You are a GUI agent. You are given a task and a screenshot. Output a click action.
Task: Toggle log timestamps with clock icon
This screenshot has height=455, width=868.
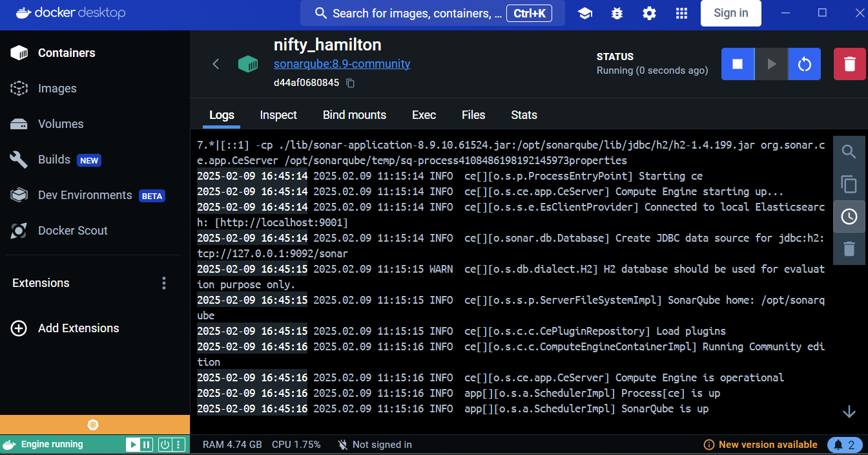(849, 217)
